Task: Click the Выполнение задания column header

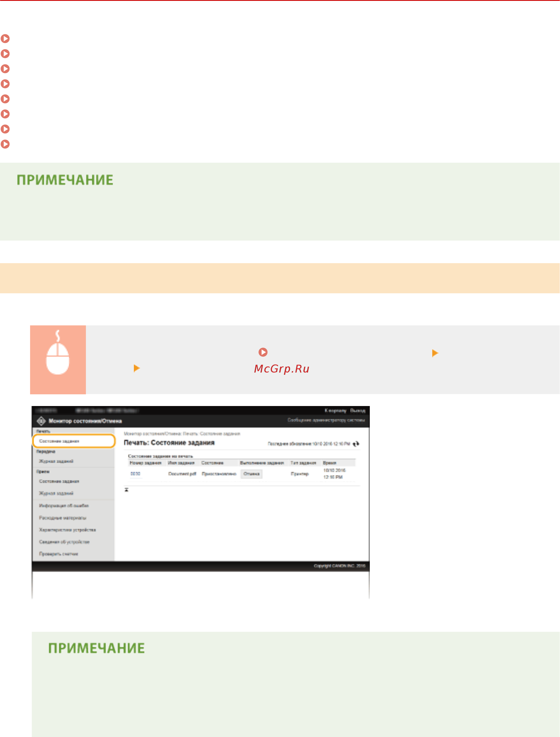Action: (x=262, y=463)
